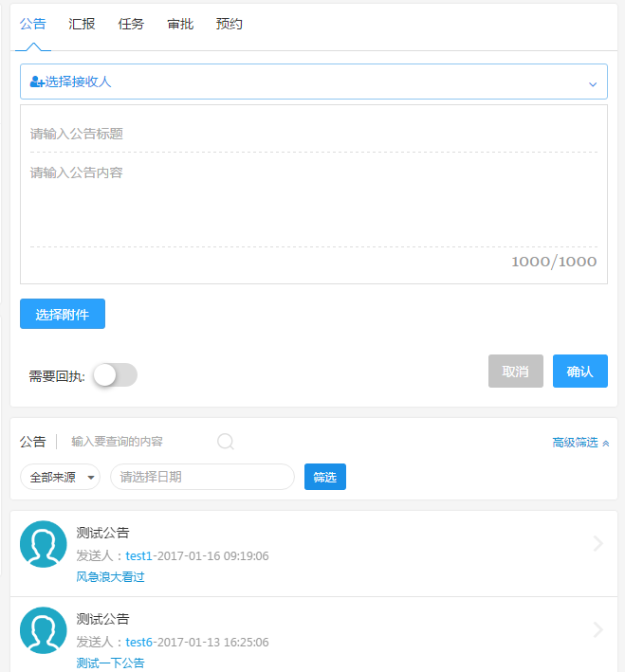
Task: Open the 请选择日期 date picker
Action: [202, 477]
